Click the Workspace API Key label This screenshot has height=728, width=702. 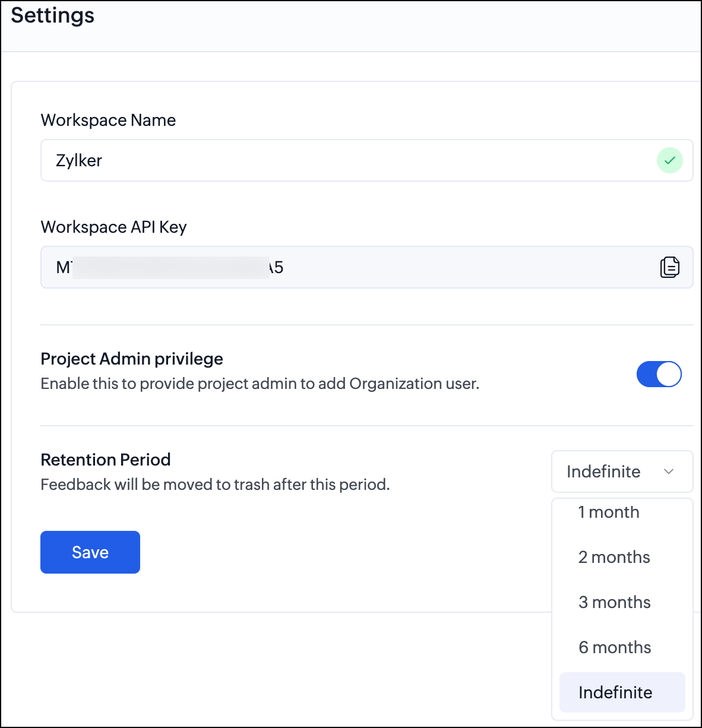pyautogui.click(x=113, y=227)
